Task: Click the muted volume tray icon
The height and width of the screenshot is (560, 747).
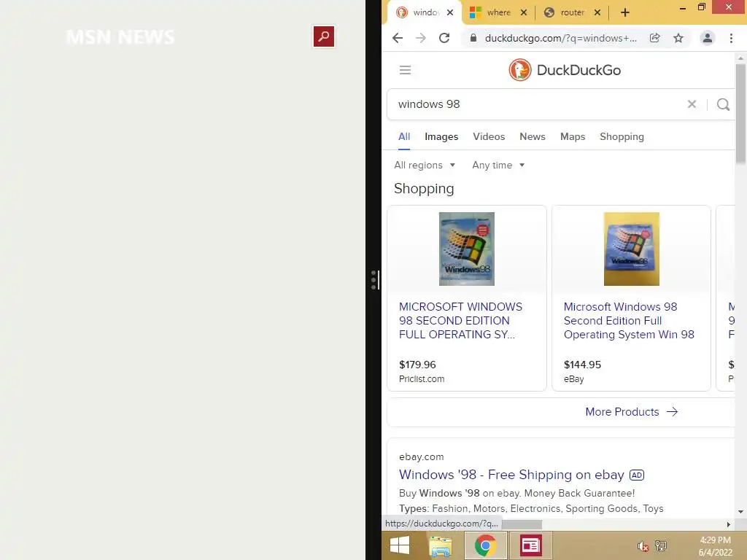Action: 643,546
